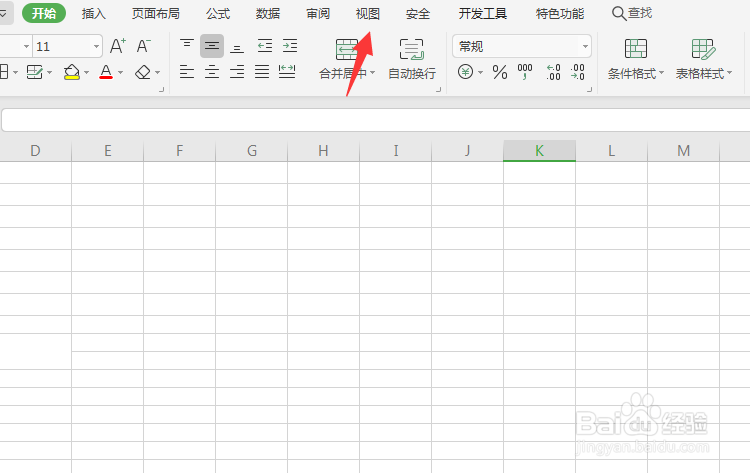The height and width of the screenshot is (473, 750).
Task: Open the 特色功能 tab
Action: point(560,13)
